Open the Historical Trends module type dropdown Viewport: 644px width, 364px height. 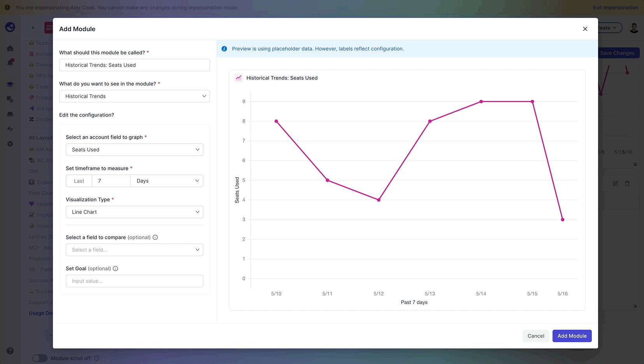click(134, 96)
